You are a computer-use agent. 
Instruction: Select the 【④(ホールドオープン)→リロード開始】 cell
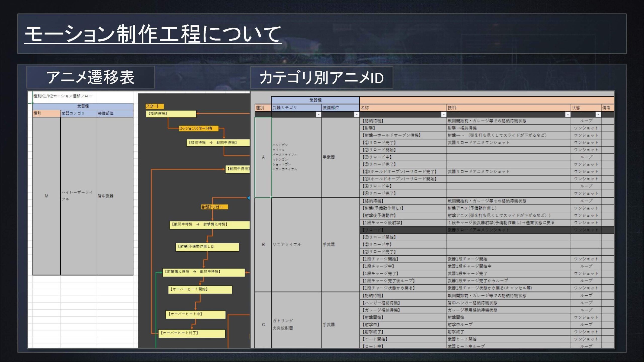click(403, 179)
